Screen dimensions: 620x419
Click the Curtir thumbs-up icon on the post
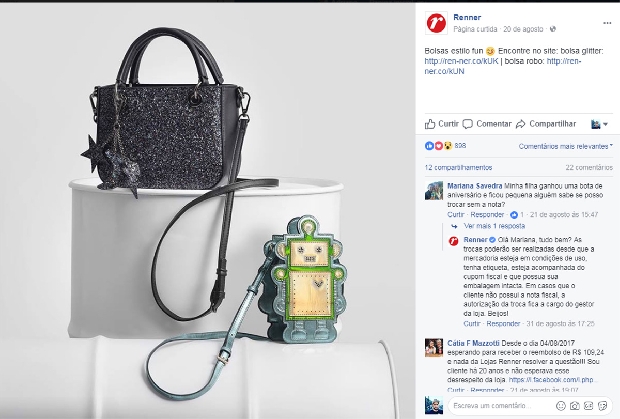tap(430, 124)
